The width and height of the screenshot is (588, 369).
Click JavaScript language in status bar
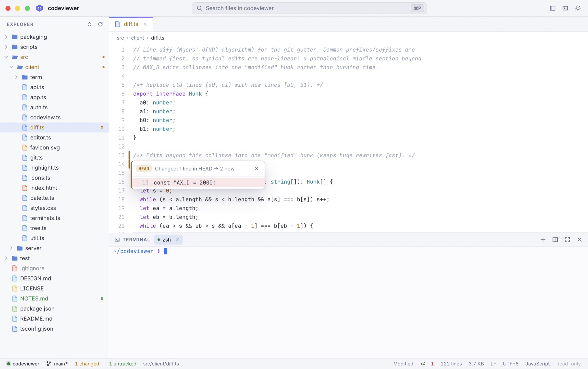click(x=537, y=364)
